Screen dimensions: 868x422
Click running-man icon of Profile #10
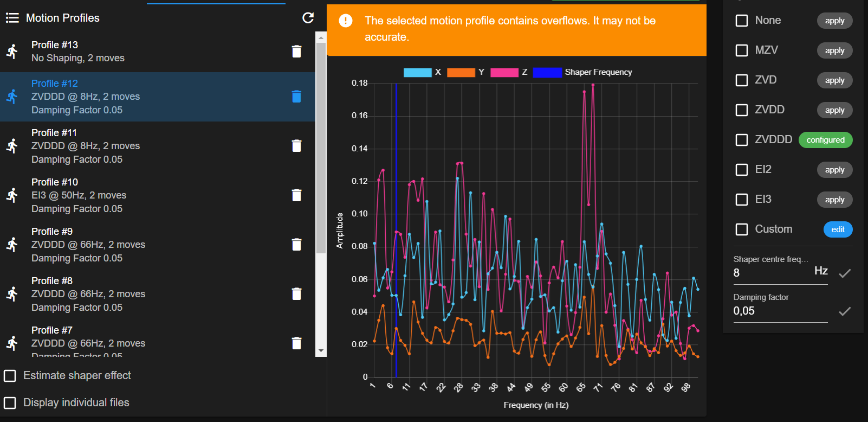(12, 195)
